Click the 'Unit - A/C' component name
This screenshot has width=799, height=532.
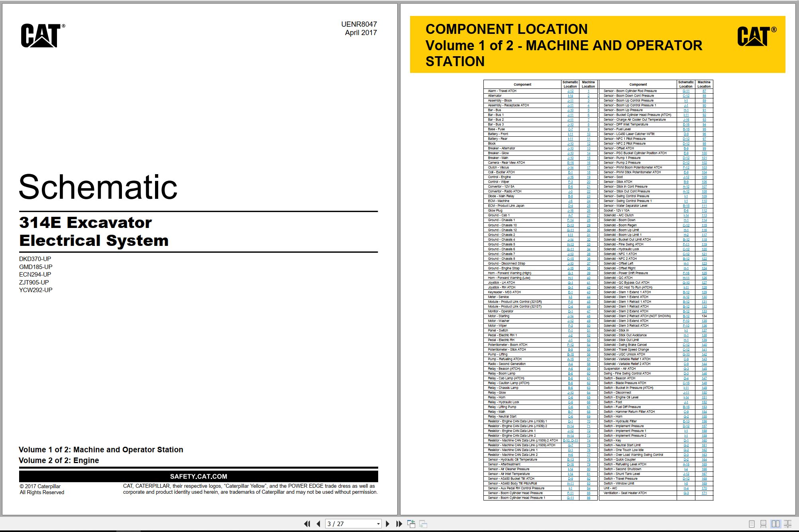(x=610, y=489)
